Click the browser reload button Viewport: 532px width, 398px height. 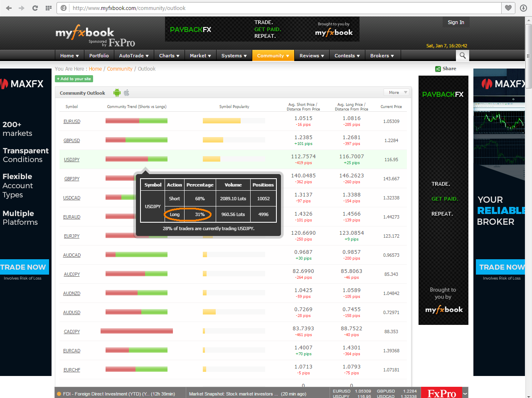(x=35, y=8)
